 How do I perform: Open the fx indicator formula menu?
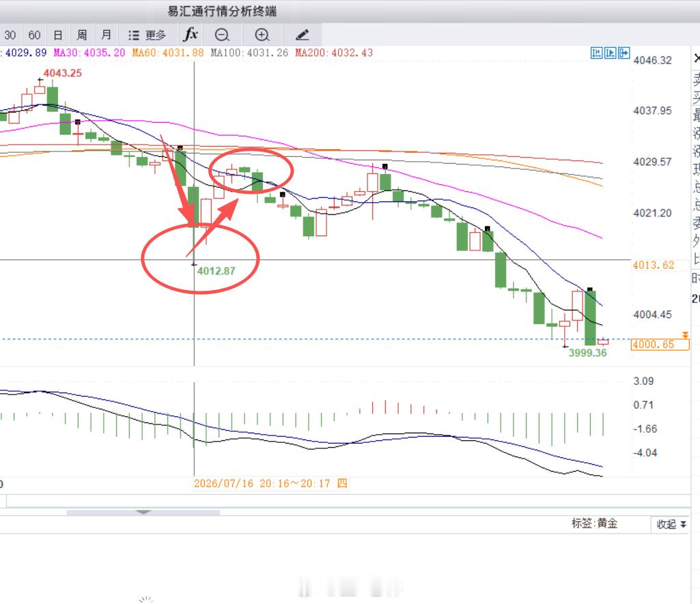point(191,34)
